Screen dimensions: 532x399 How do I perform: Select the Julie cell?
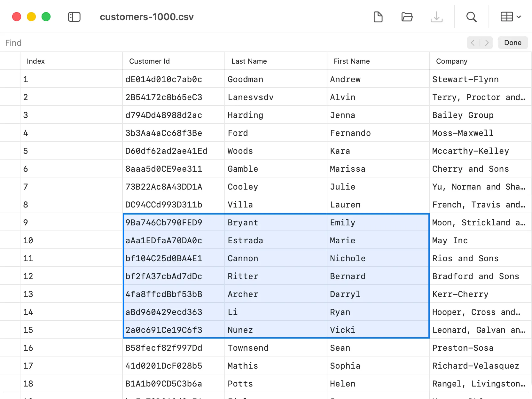coord(378,186)
